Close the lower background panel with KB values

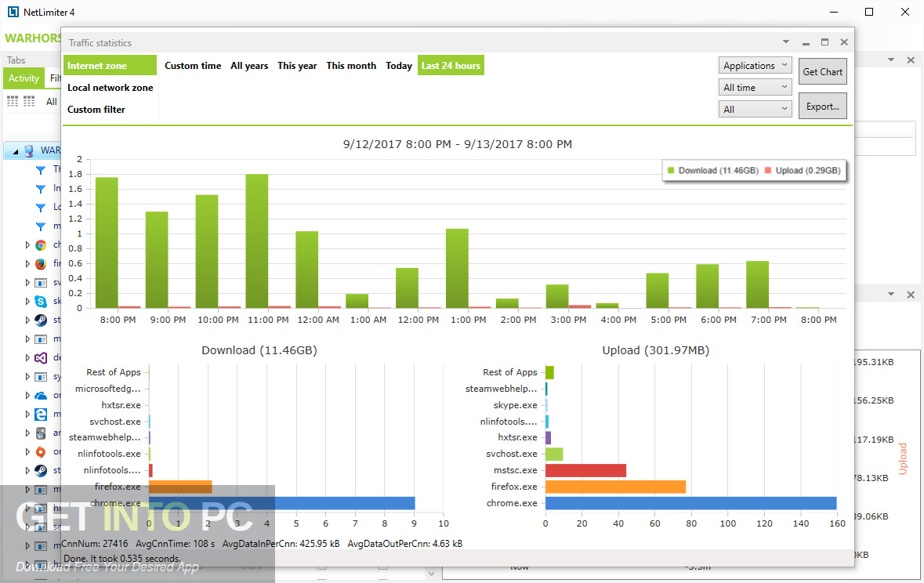911,295
